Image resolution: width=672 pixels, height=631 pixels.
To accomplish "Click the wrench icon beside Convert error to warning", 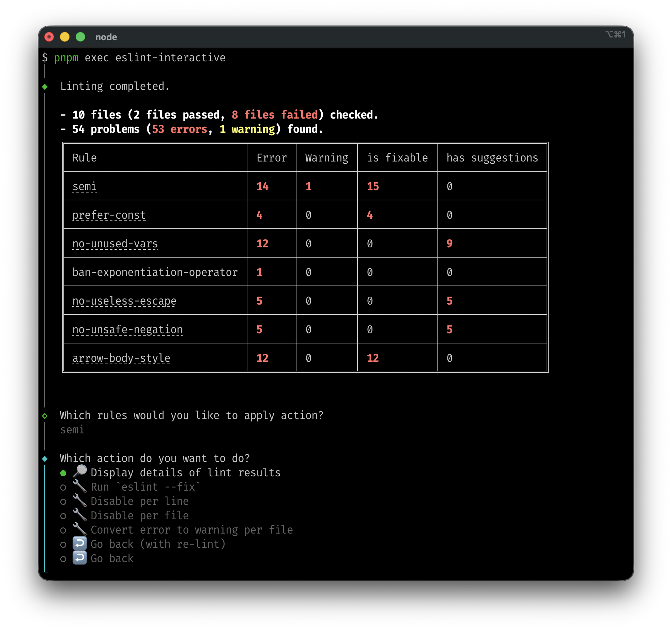I will (80, 529).
